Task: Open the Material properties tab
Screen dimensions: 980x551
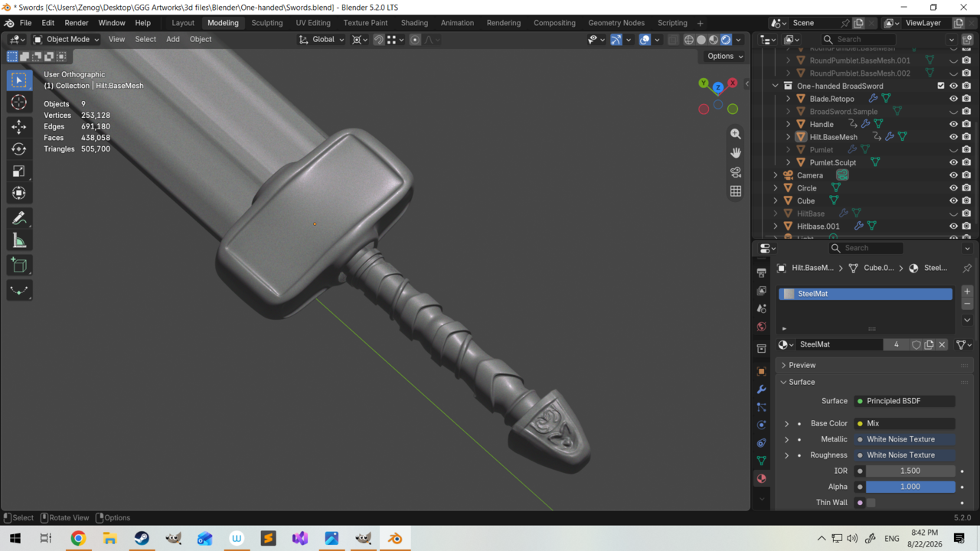Action: tap(761, 479)
